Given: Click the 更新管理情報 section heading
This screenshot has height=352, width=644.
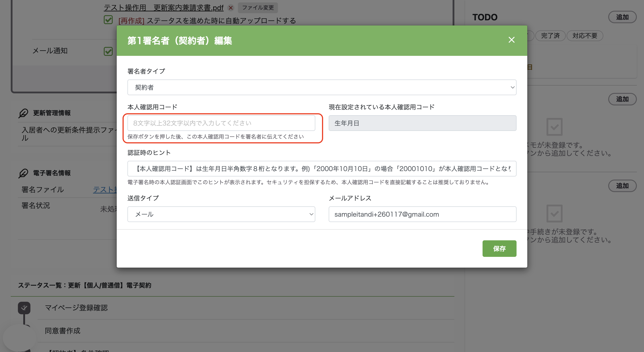Looking at the screenshot, I should (52, 113).
